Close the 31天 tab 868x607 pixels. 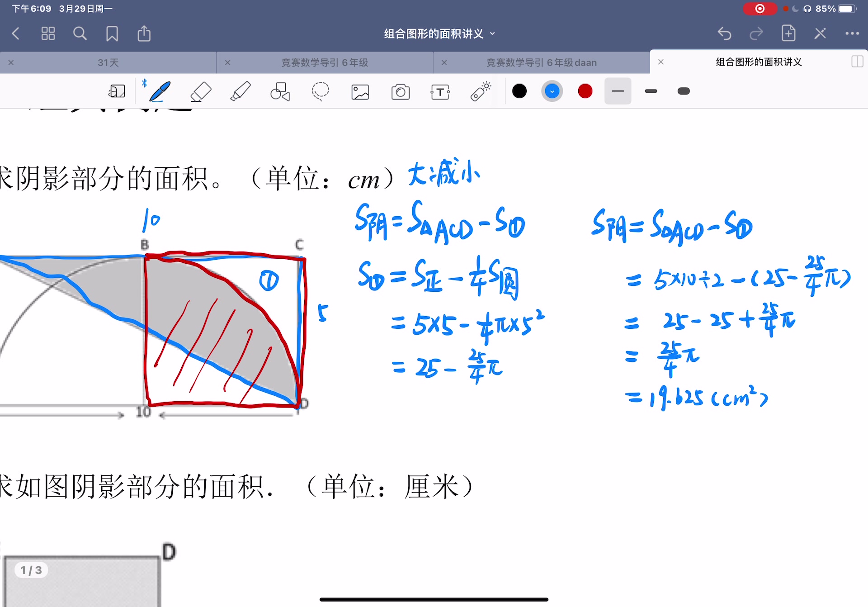[x=11, y=62]
